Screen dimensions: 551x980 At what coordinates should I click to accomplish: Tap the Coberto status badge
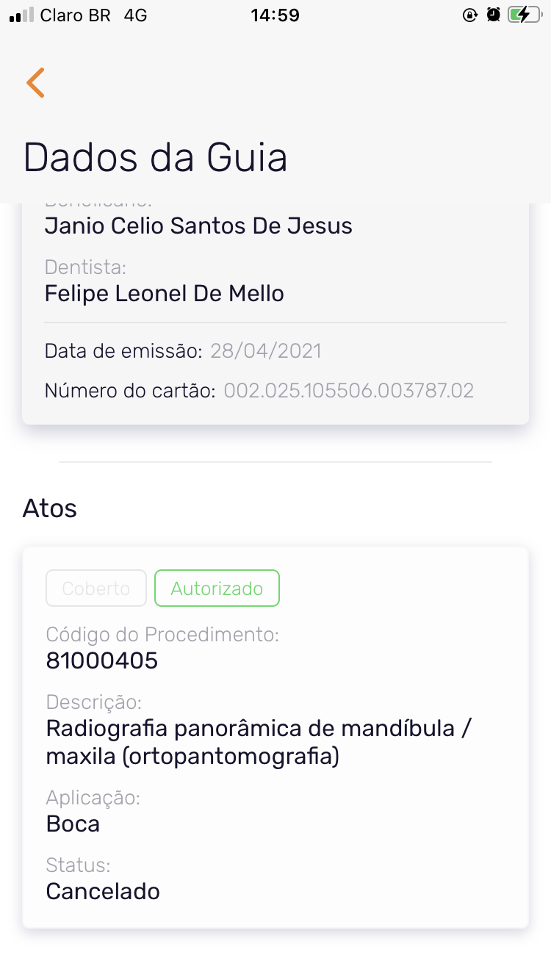coord(96,588)
